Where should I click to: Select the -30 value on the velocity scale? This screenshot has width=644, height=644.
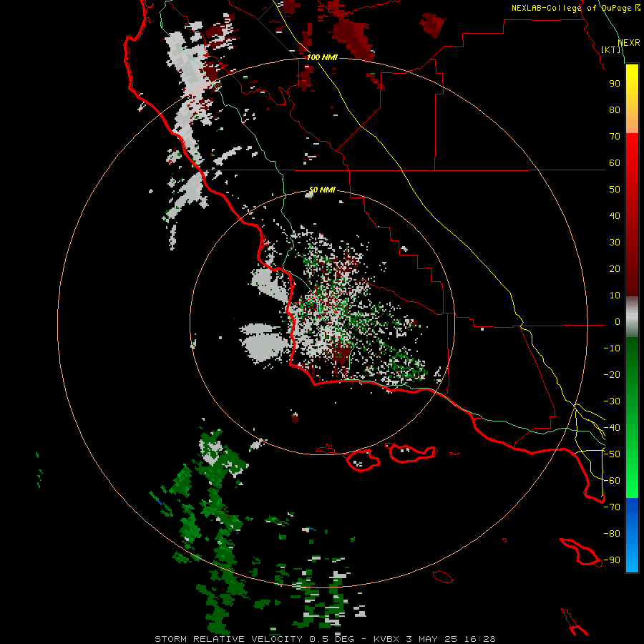612,401
